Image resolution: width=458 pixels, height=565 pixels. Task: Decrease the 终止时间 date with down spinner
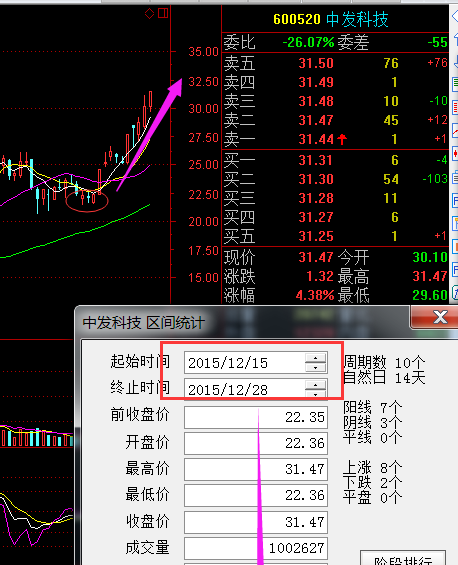316,393
